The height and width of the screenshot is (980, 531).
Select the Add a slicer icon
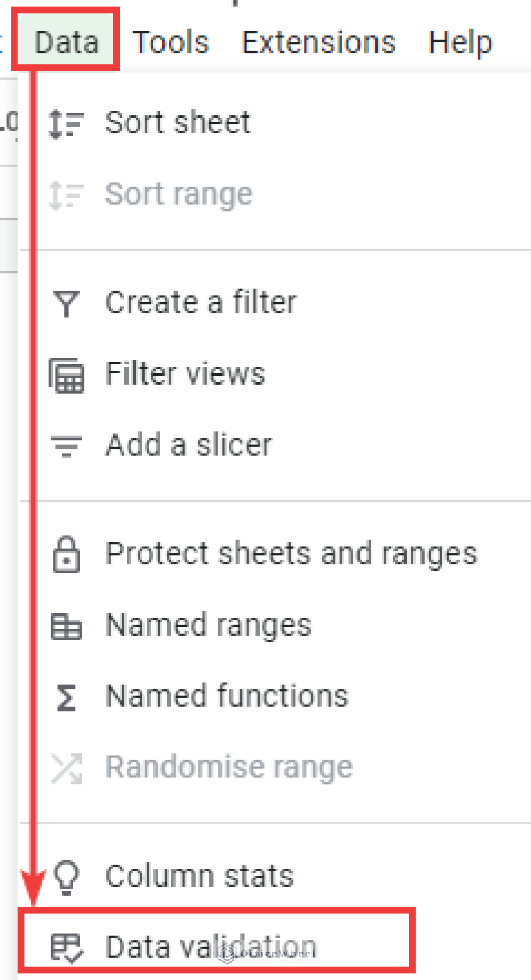coord(66,445)
